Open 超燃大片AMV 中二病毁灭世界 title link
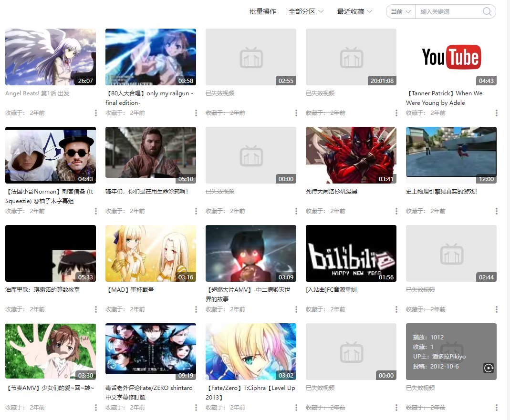This screenshot has height=420, width=510. [248, 294]
